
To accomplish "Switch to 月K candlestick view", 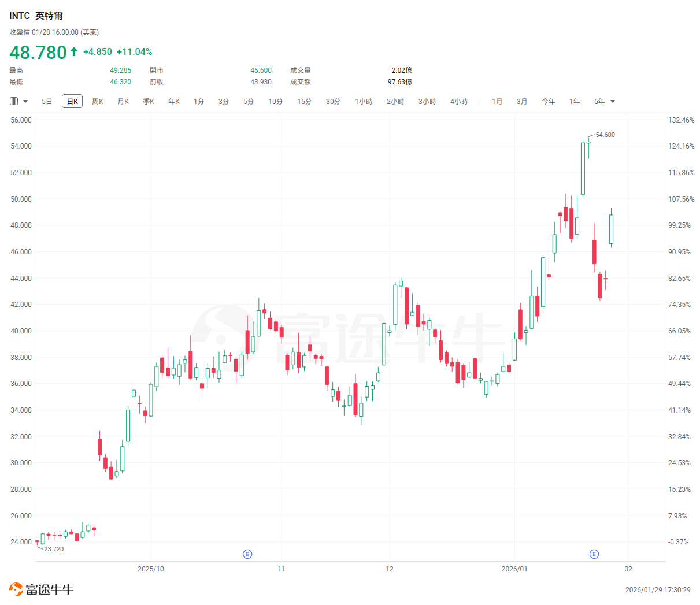I will 123,101.
